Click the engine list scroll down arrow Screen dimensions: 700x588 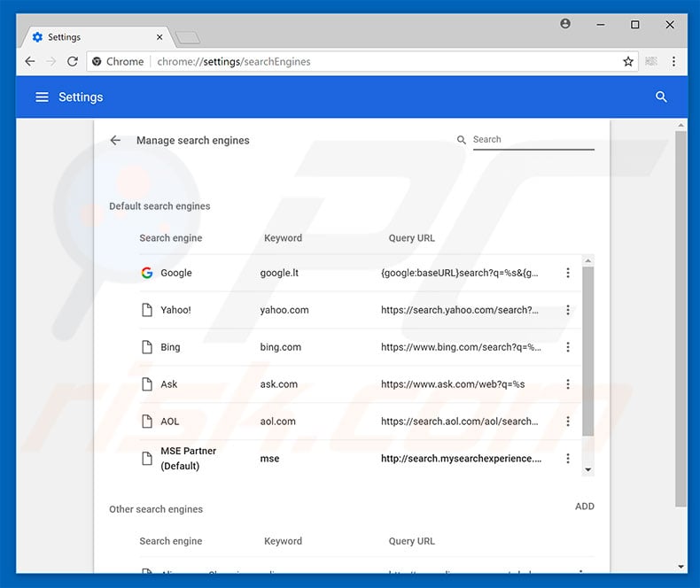click(x=588, y=469)
